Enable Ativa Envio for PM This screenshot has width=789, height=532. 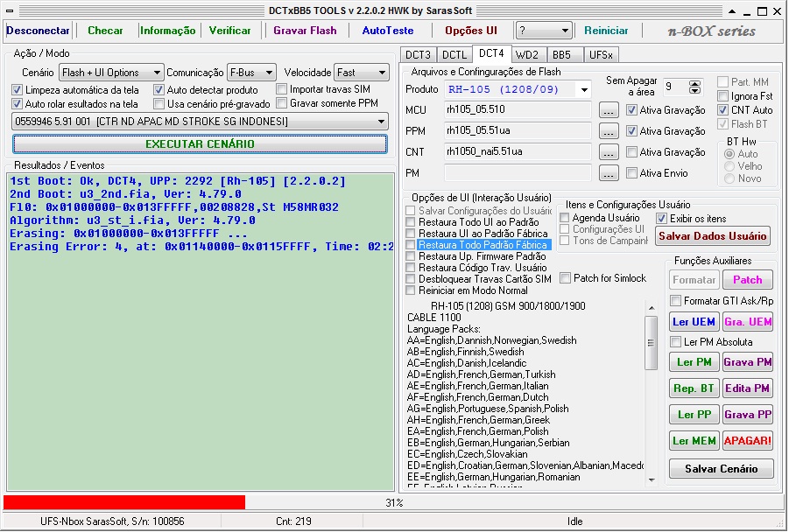tap(631, 173)
